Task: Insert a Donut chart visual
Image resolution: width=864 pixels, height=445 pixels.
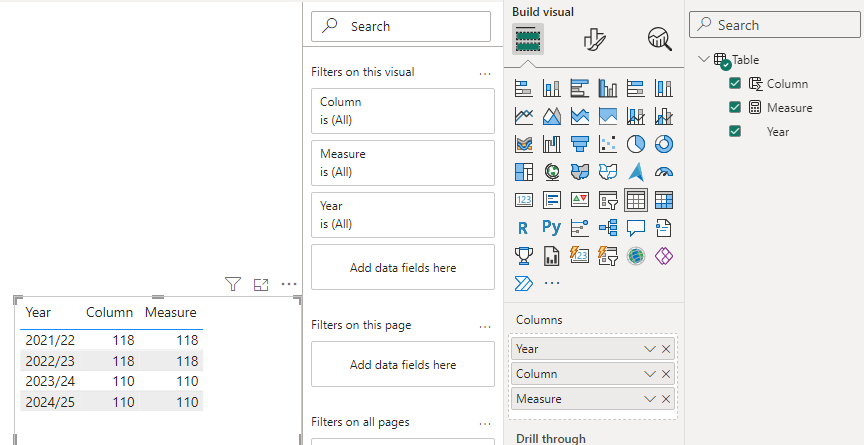Action: 664,144
